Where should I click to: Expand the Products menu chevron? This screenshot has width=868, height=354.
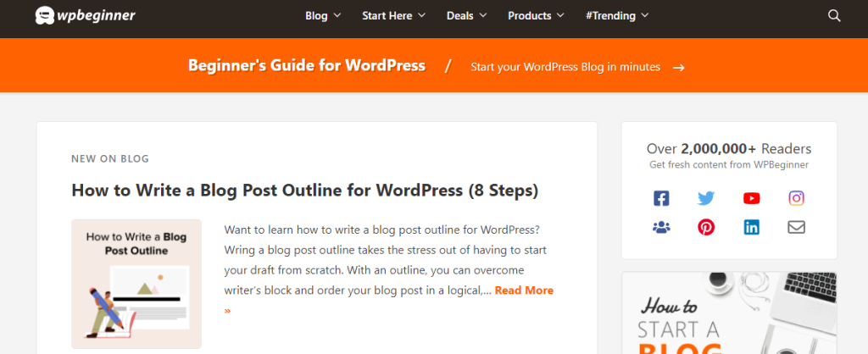pos(560,15)
